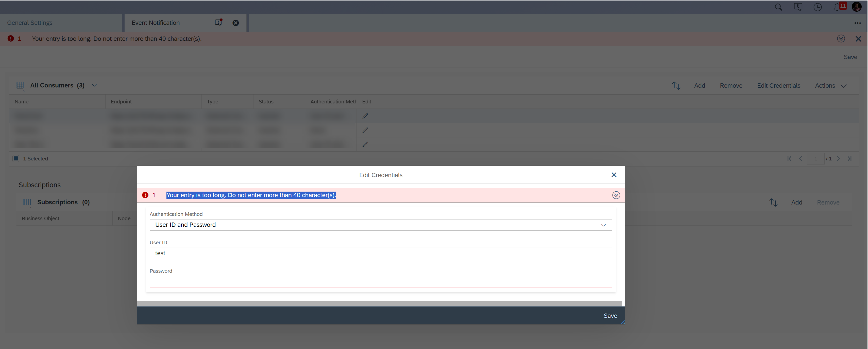Image resolution: width=868 pixels, height=349 pixels.
Task: Open the search icon in top bar
Action: 778,7
